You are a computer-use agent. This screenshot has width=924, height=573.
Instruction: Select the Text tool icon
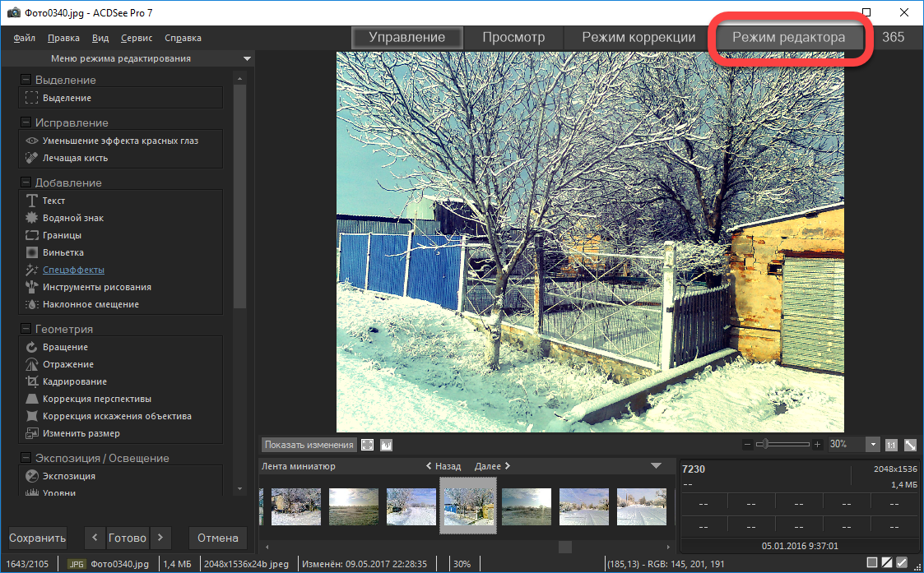[x=32, y=201]
